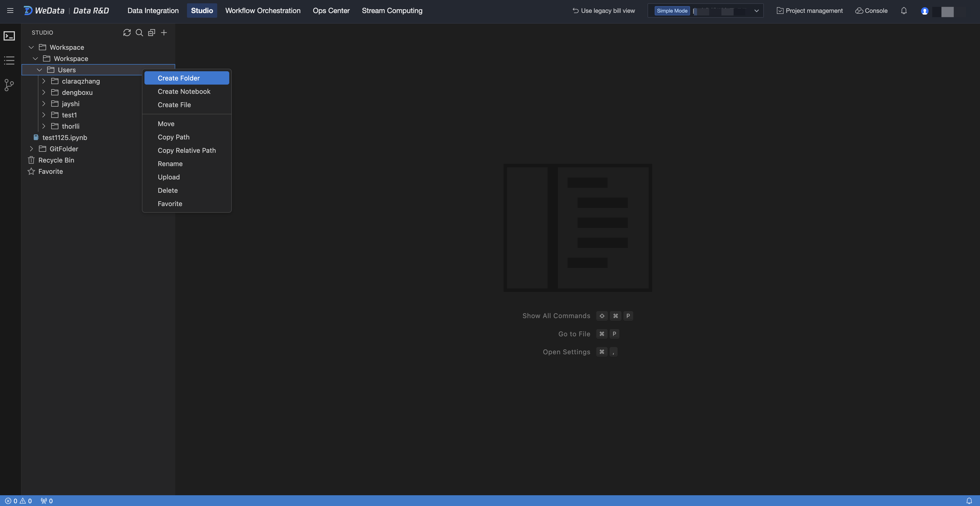Open Project management

(810, 11)
